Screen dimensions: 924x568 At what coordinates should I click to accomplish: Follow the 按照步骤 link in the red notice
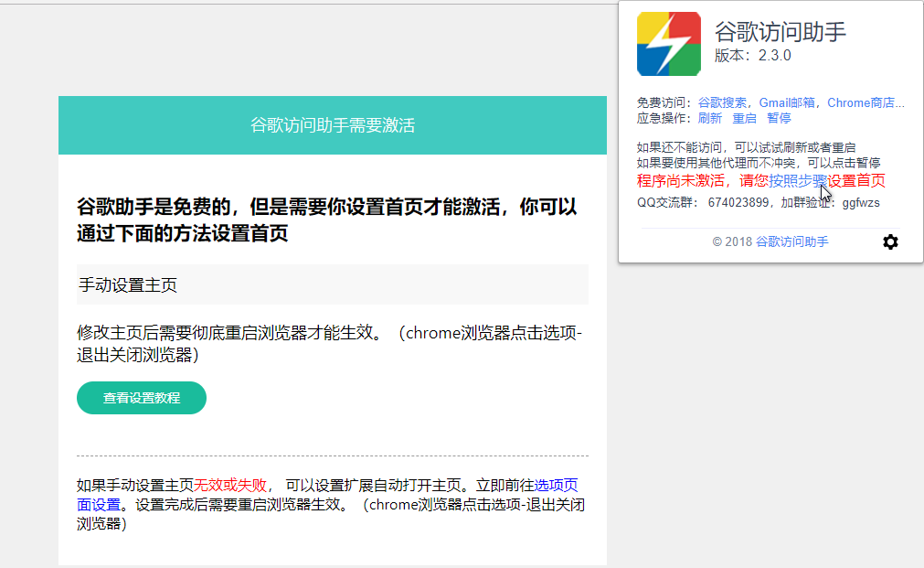tap(797, 180)
